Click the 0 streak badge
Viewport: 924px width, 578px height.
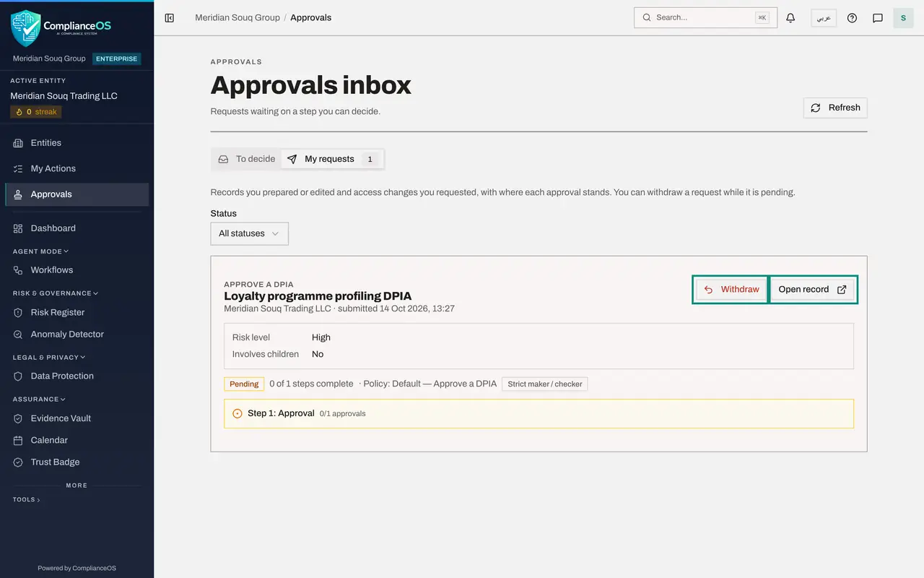(x=36, y=112)
